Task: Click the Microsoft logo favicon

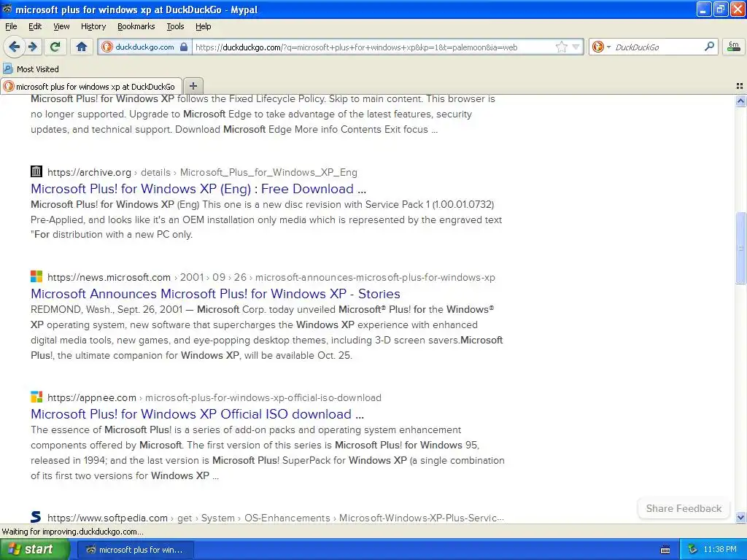Action: pos(36,276)
